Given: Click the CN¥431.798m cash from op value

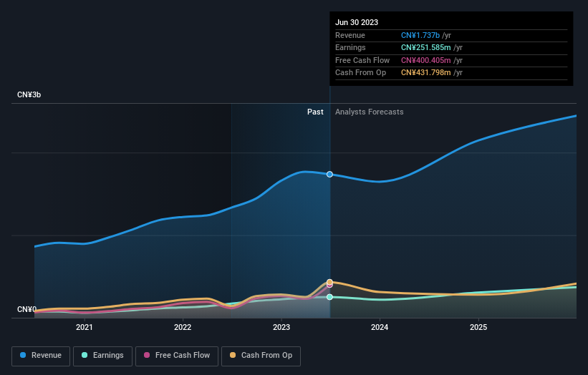Looking at the screenshot, I should [x=426, y=73].
